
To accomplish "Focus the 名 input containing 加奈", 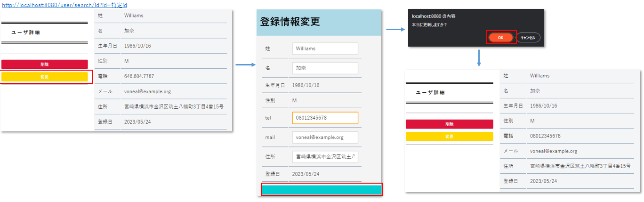I will pos(325,68).
